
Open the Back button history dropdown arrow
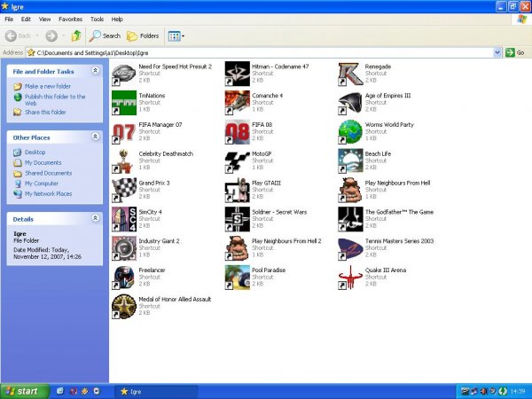(37, 36)
